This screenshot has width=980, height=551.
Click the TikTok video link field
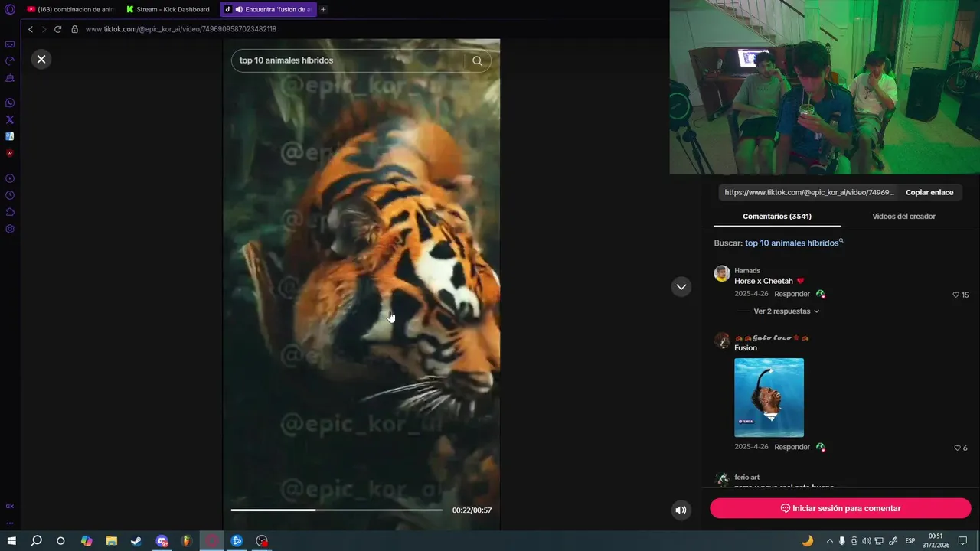coord(808,192)
